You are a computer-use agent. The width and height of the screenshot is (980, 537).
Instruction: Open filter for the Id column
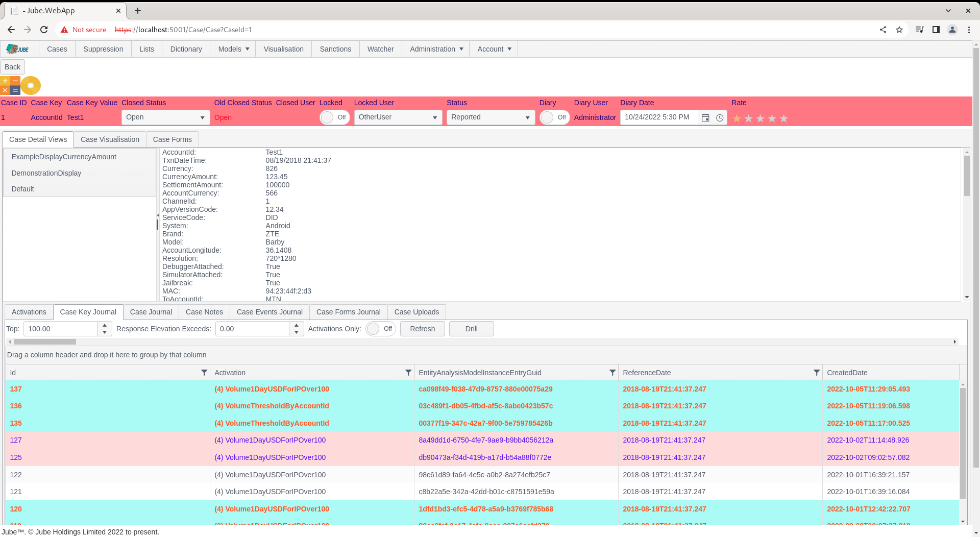[x=204, y=373]
